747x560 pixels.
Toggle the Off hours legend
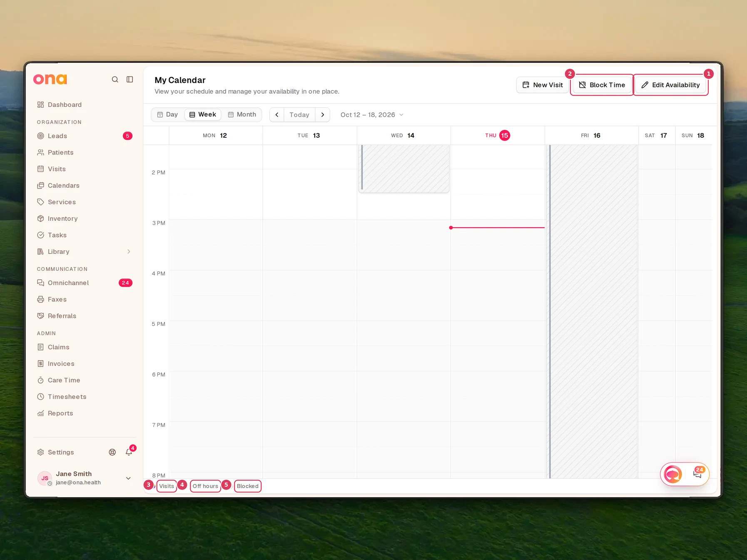[205, 486]
